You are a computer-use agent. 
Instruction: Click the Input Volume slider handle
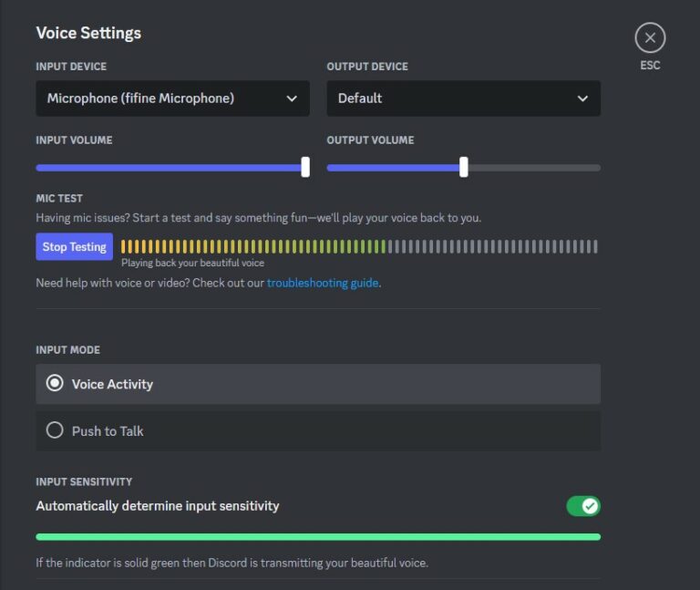tap(305, 167)
